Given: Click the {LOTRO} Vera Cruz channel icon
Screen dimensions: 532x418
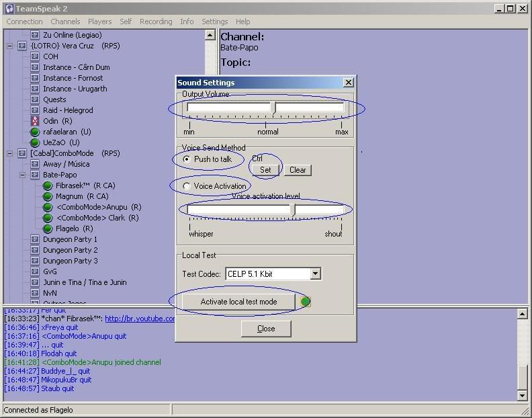Looking at the screenshot, I should point(22,46).
